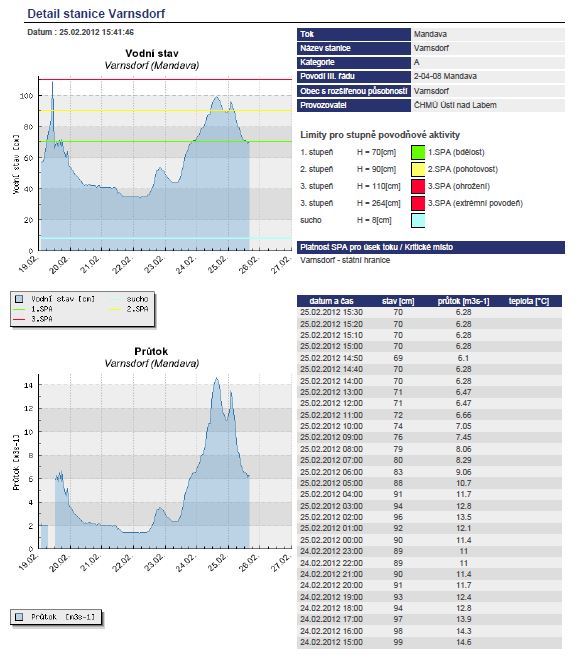Viewport: 580px width, 659px height.
Task: Click the yellow 2.SPA legend line
Action: pyautogui.click(x=115, y=309)
